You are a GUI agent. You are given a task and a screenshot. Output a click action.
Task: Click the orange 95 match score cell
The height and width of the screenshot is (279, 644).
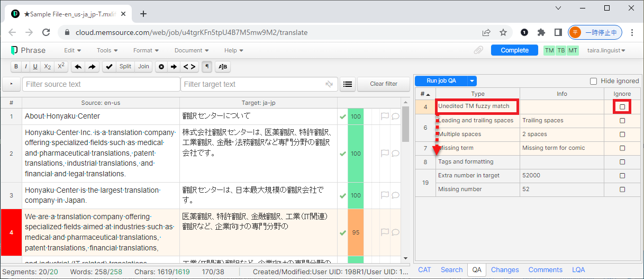[356, 232]
